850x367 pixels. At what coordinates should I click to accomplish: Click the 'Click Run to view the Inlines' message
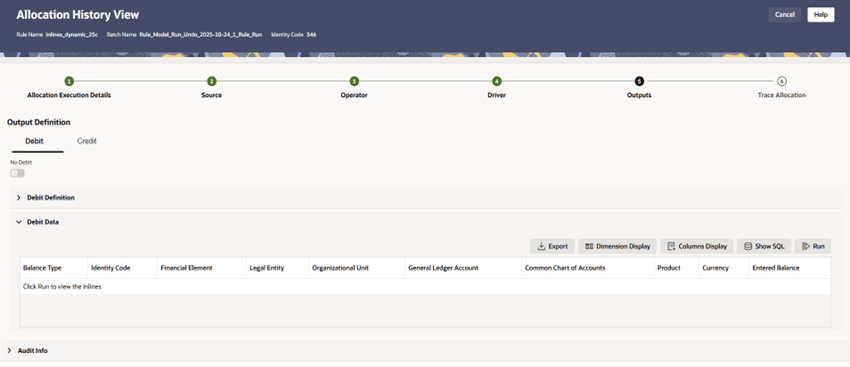tap(62, 287)
